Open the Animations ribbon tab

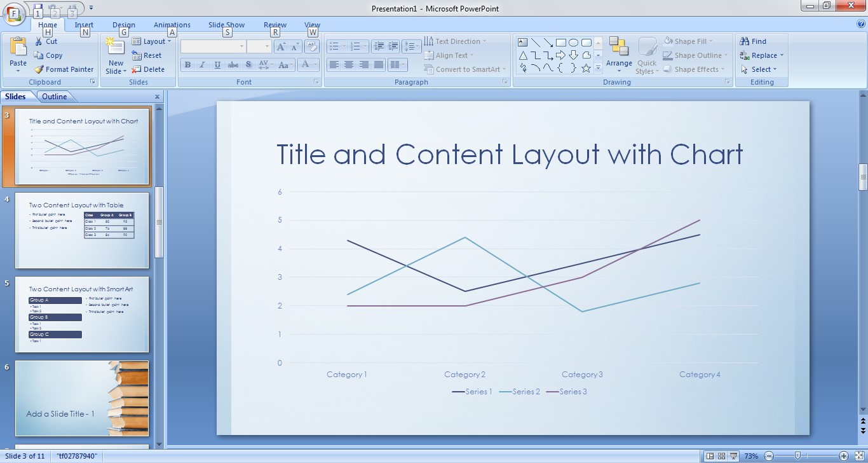(x=172, y=24)
